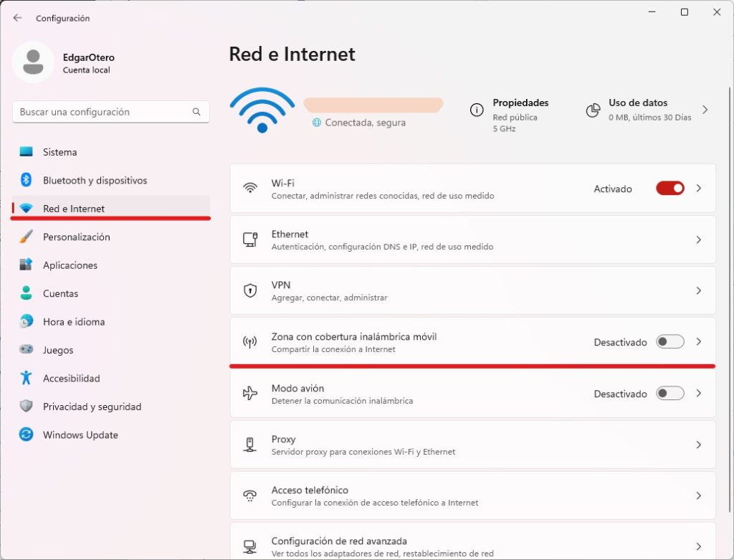Click the search magnifier icon
The height and width of the screenshot is (560, 734).
click(x=196, y=112)
